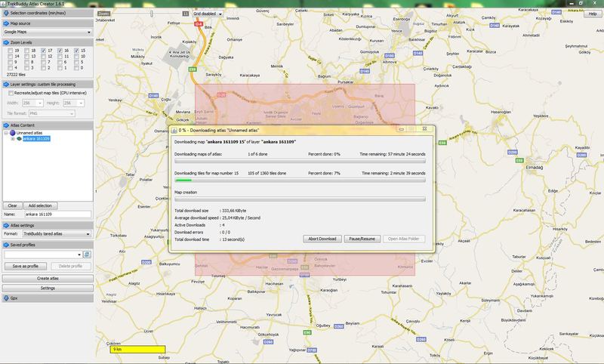Collapse the Map source panel arrow
Viewport: 604px width, 364px height.
click(6, 23)
